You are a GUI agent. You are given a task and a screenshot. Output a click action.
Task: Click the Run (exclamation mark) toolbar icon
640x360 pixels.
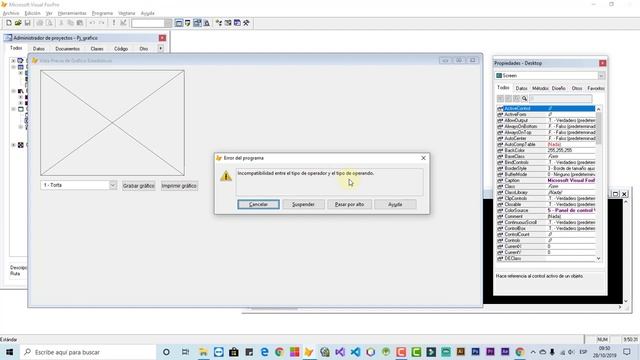[x=114, y=23]
